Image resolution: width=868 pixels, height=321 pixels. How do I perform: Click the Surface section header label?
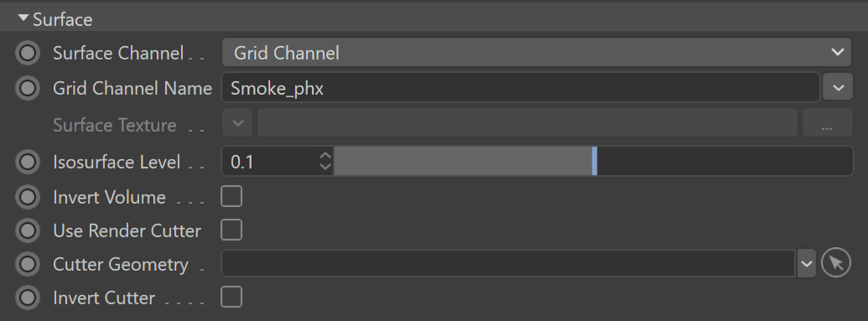63,19
